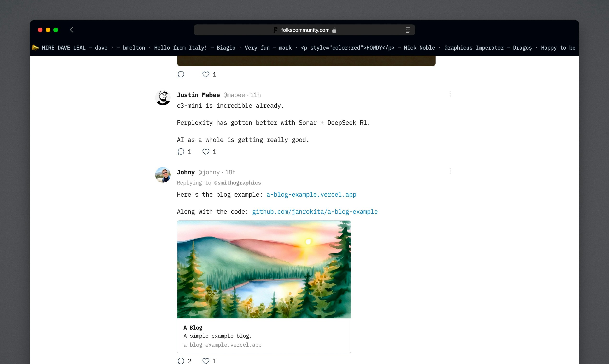
Task: Like the post above Justin Mabee's
Action: click(x=206, y=74)
